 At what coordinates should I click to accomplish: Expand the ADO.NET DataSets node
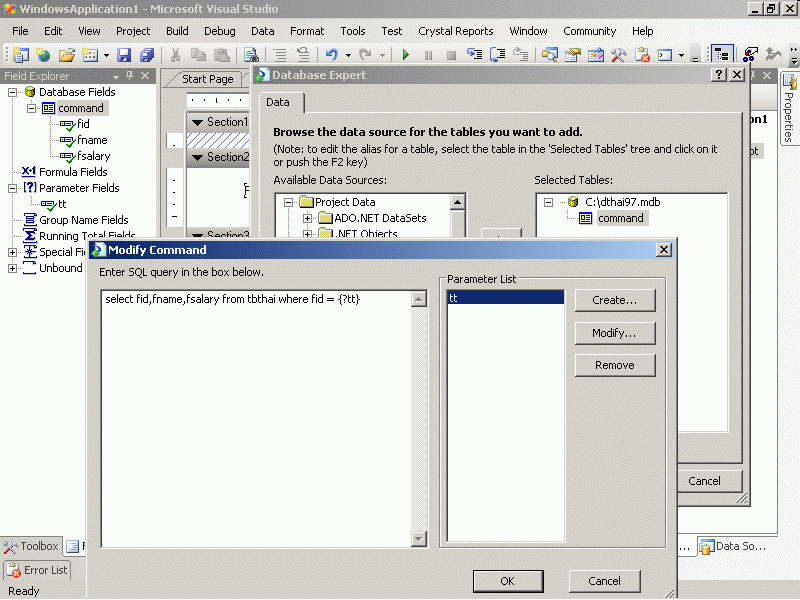point(308,218)
